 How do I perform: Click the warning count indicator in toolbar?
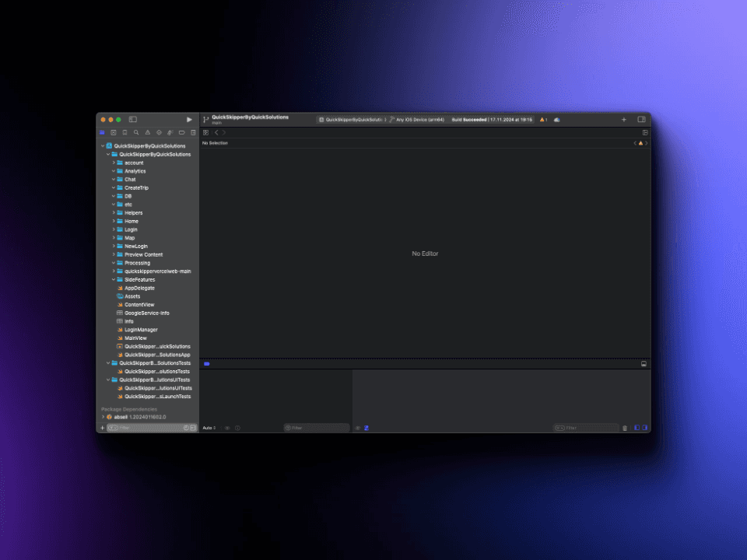544,120
